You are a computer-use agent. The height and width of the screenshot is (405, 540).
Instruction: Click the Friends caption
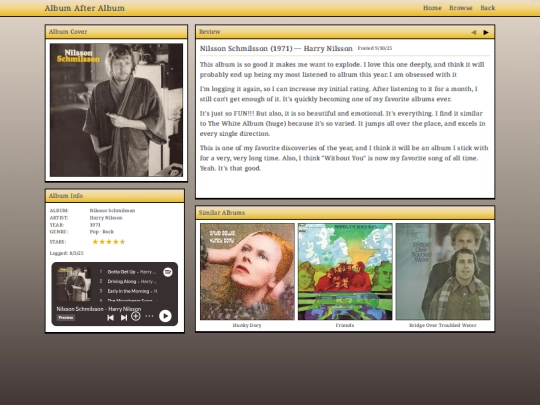click(x=345, y=325)
